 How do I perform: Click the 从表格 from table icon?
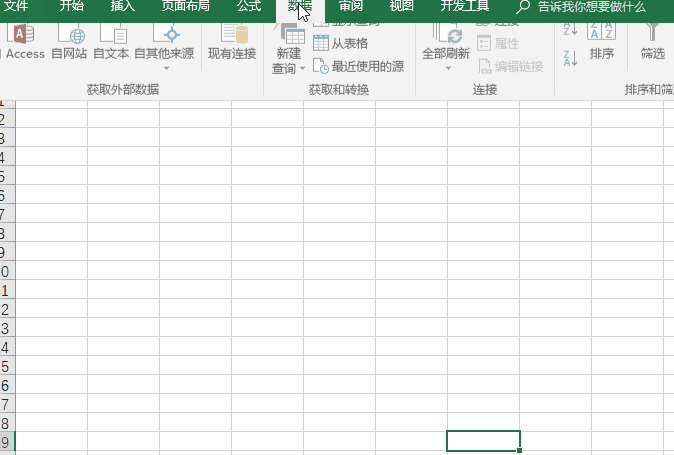(x=341, y=43)
